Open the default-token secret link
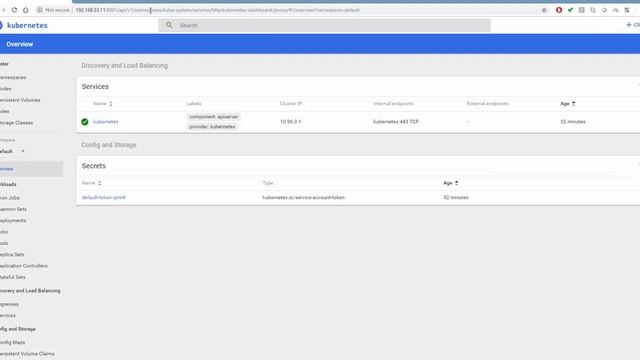Screen dimensions: 640x360 click(104, 197)
